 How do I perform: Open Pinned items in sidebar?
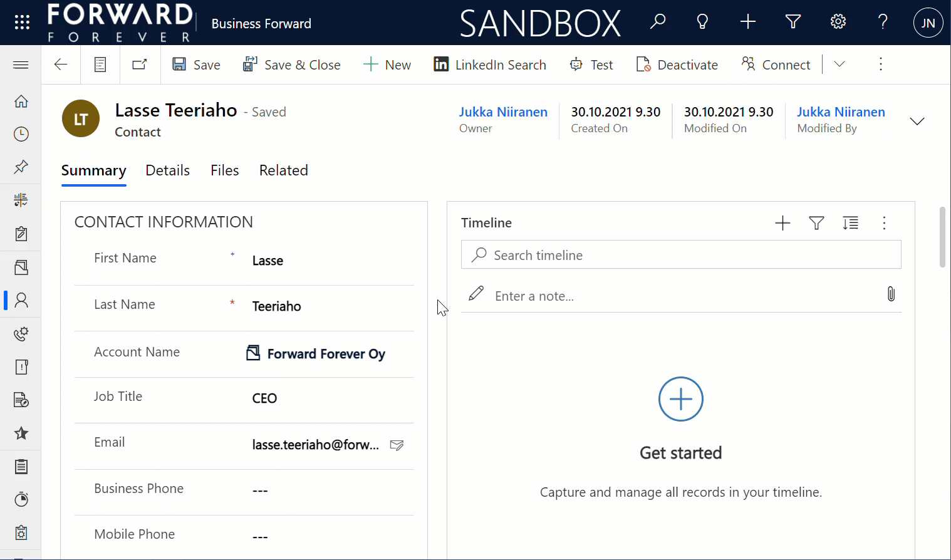coord(21,167)
